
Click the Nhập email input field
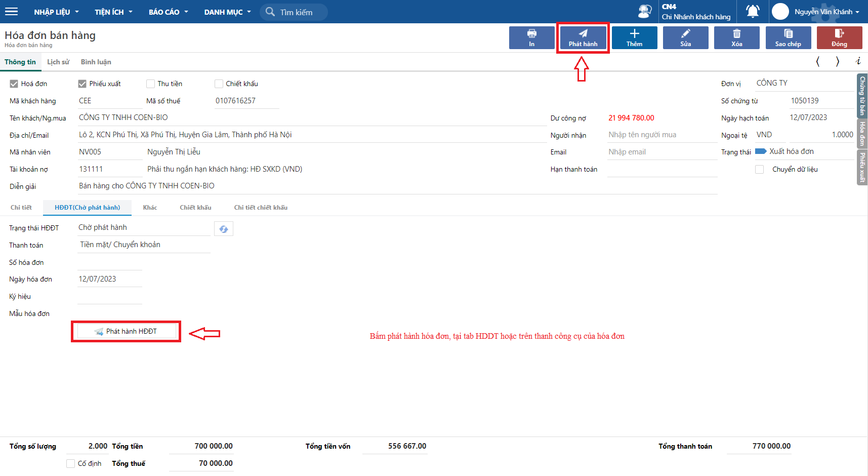[662, 152]
